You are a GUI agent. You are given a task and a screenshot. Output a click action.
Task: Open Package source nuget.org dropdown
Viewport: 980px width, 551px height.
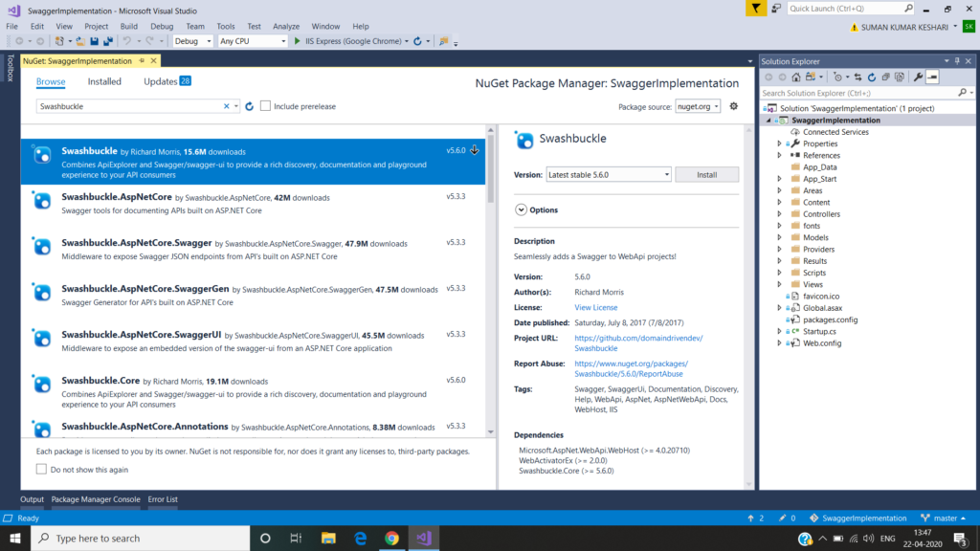coord(698,106)
